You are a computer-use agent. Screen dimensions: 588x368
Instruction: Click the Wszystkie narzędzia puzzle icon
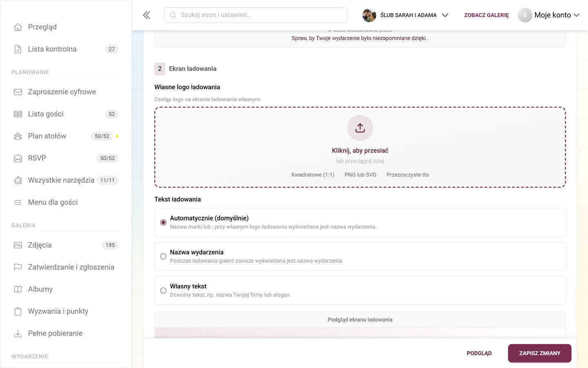pyautogui.click(x=18, y=180)
